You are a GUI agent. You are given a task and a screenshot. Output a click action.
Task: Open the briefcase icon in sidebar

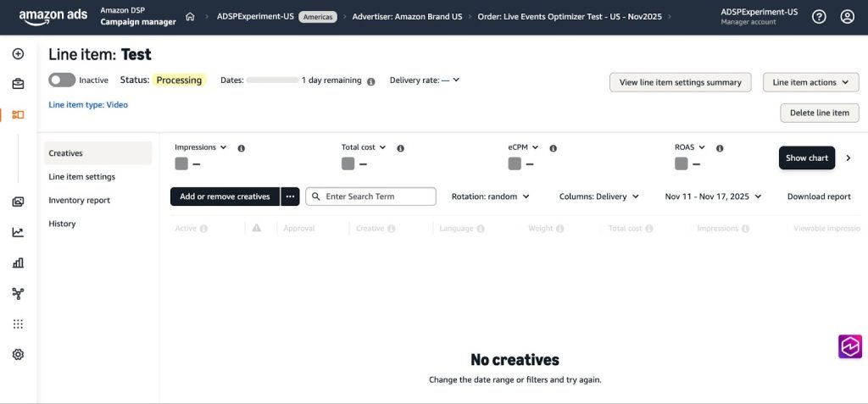(19, 84)
